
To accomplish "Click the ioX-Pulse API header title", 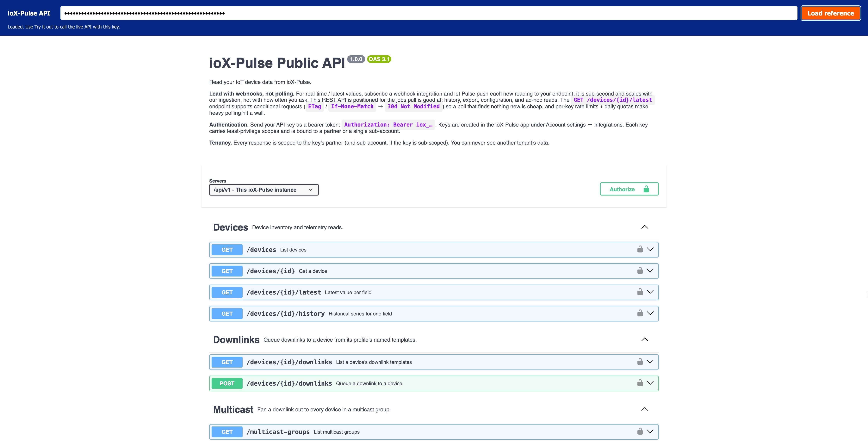I will [x=29, y=13].
